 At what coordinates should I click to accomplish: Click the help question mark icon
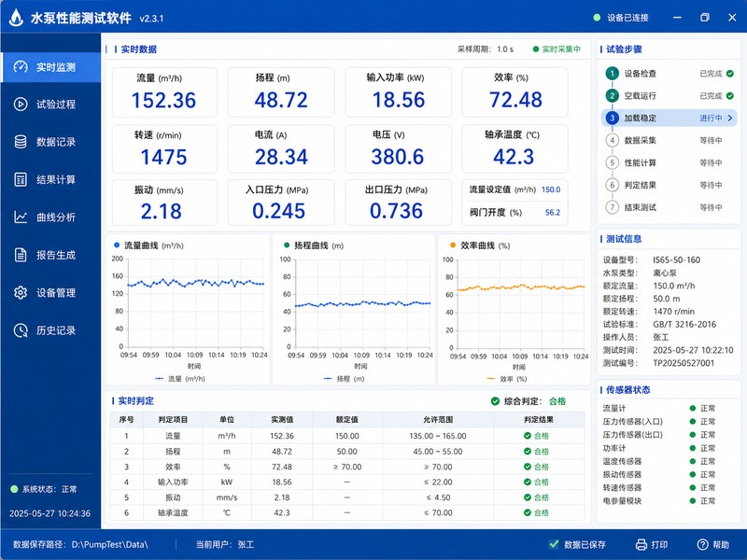click(702, 544)
